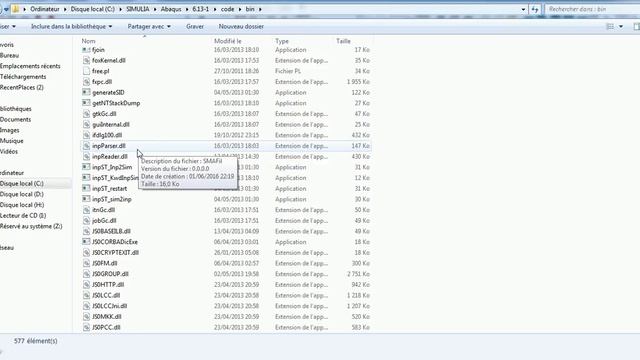The width and height of the screenshot is (640, 360).
Task: Click the JS0PCC.dll file icon
Action: pyautogui.click(x=86, y=327)
